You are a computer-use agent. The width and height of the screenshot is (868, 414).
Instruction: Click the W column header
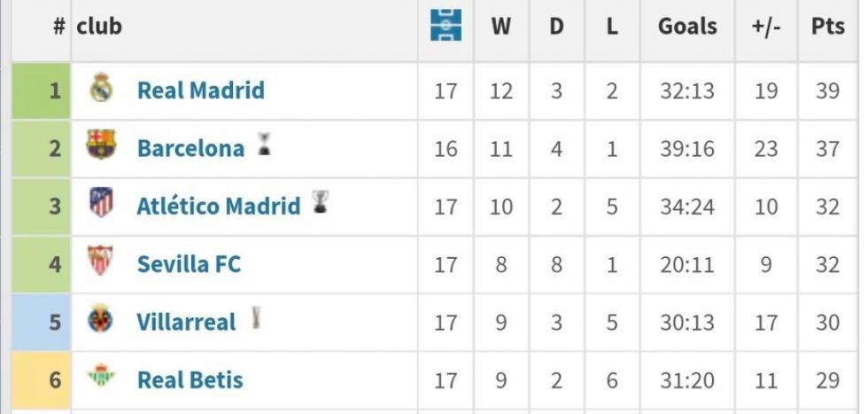coord(501,27)
